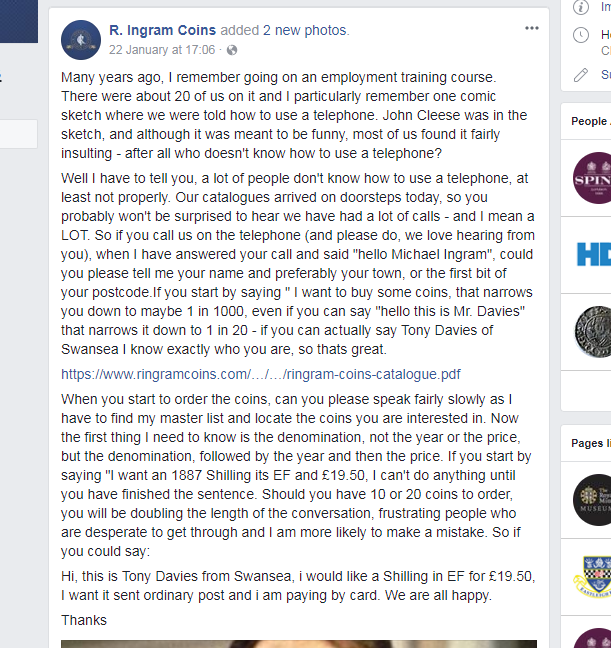611x648 pixels.
Task: Click the 'People' section header in sidebar
Action: [x=588, y=121]
